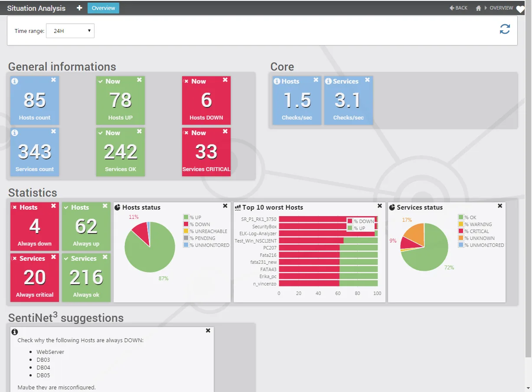Add a new tab with plus icon
Viewport: 532px width, 392px height.
[x=79, y=8]
